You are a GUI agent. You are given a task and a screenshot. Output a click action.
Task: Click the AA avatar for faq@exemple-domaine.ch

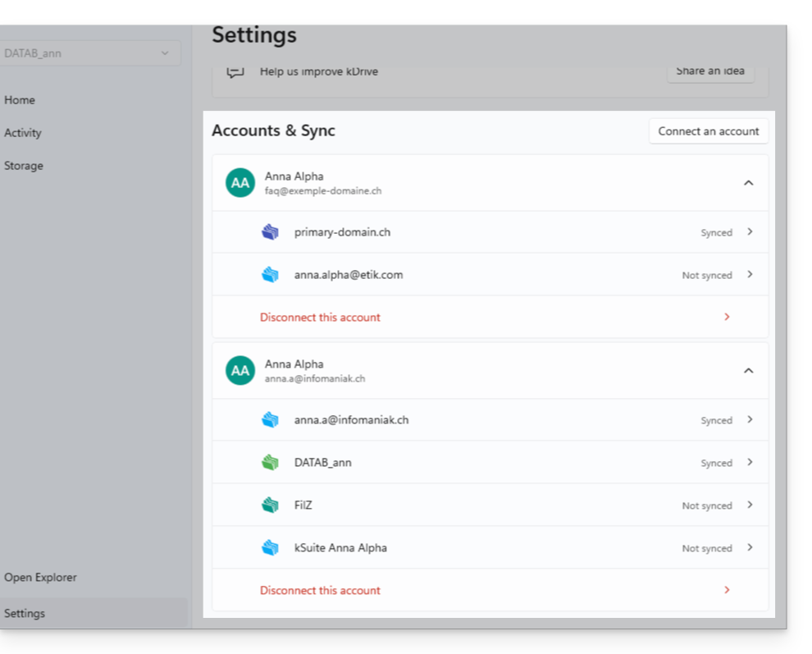click(x=240, y=182)
